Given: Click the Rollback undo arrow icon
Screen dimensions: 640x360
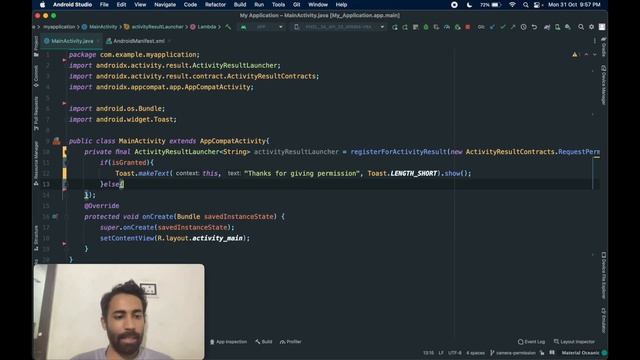Looking at the screenshot, I should click(534, 27).
